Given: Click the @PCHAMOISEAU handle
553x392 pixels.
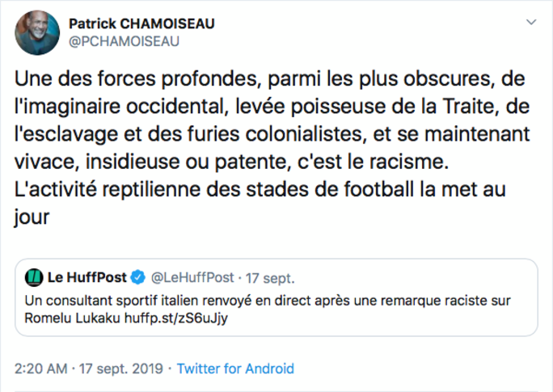Looking at the screenshot, I should click(x=125, y=41).
